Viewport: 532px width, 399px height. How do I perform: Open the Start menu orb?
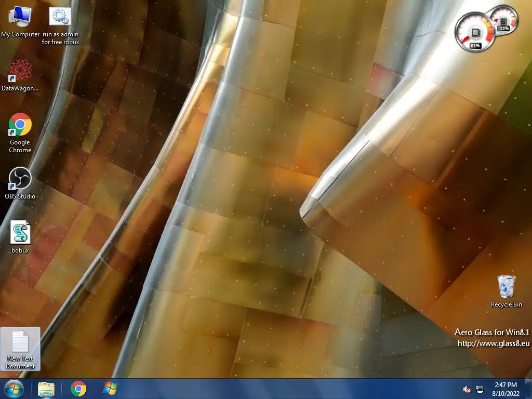[14, 389]
